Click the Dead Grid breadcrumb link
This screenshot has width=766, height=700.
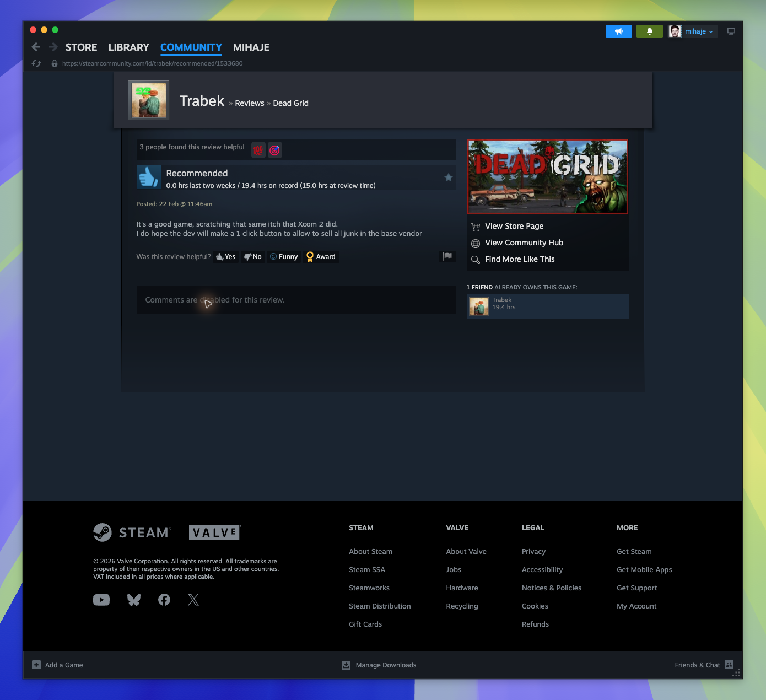[x=291, y=103]
